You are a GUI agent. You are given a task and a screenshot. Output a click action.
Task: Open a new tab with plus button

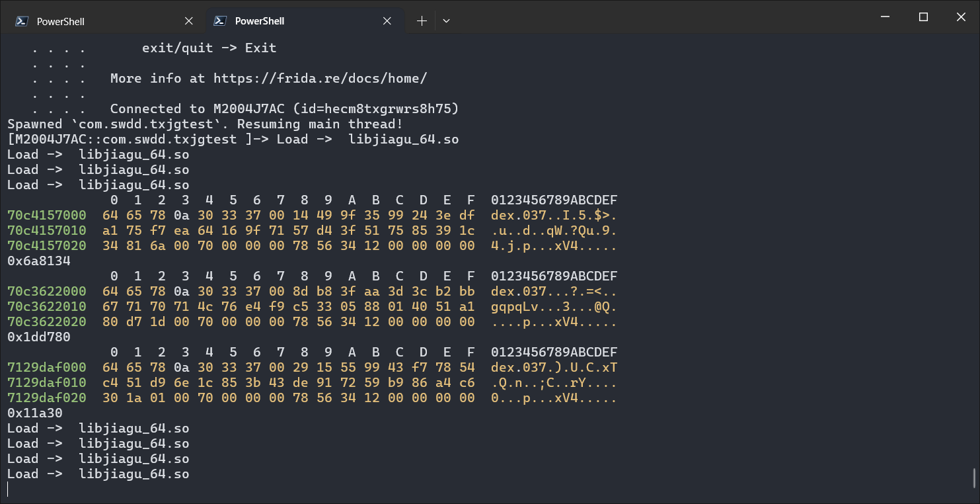422,21
